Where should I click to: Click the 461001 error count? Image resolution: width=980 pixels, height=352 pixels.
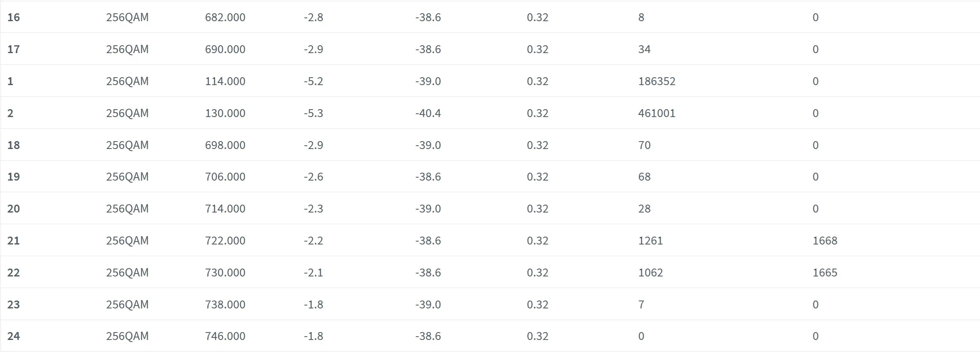[657, 113]
